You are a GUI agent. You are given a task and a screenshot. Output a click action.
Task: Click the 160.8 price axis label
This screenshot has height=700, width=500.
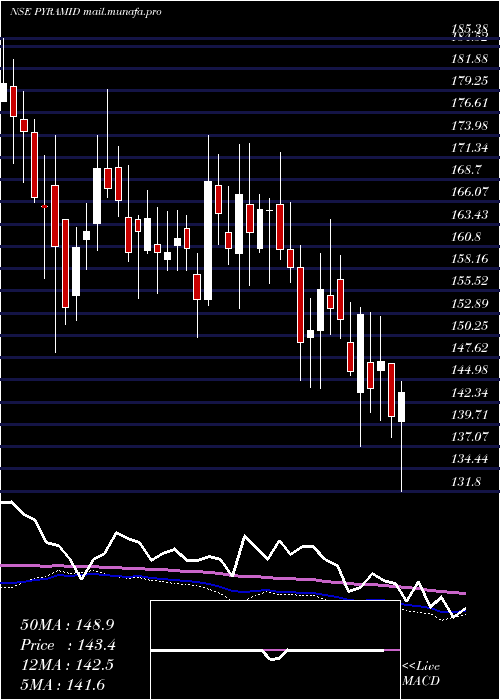coord(466,237)
